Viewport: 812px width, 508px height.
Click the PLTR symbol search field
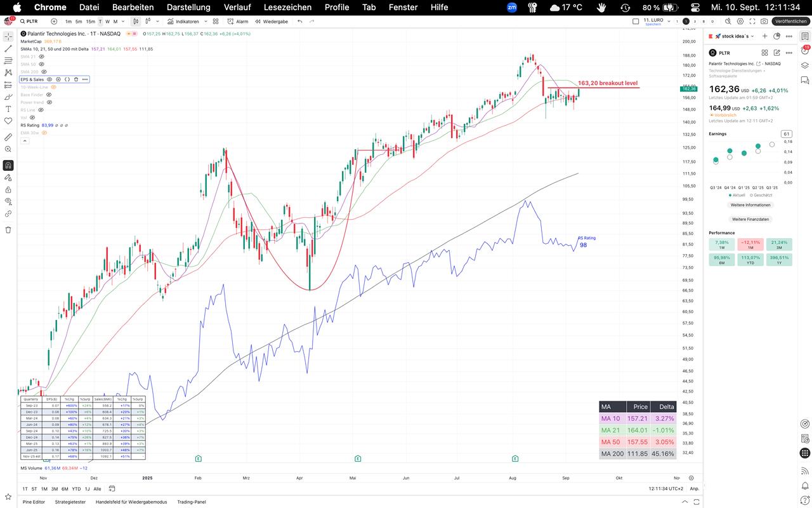pyautogui.click(x=32, y=21)
